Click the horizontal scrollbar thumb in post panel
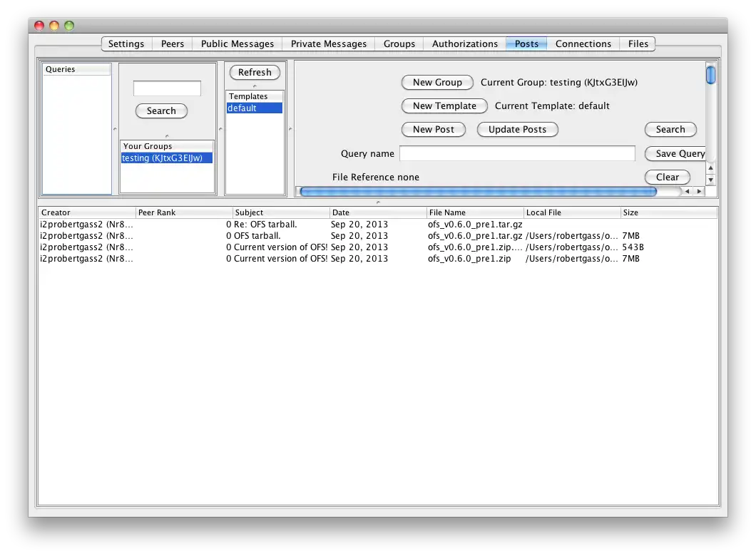The height and width of the screenshot is (556, 756). point(479,192)
